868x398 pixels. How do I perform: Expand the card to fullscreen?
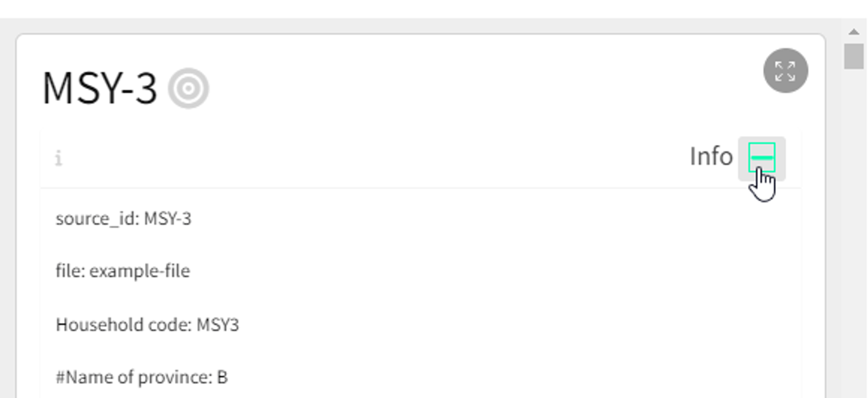[785, 71]
